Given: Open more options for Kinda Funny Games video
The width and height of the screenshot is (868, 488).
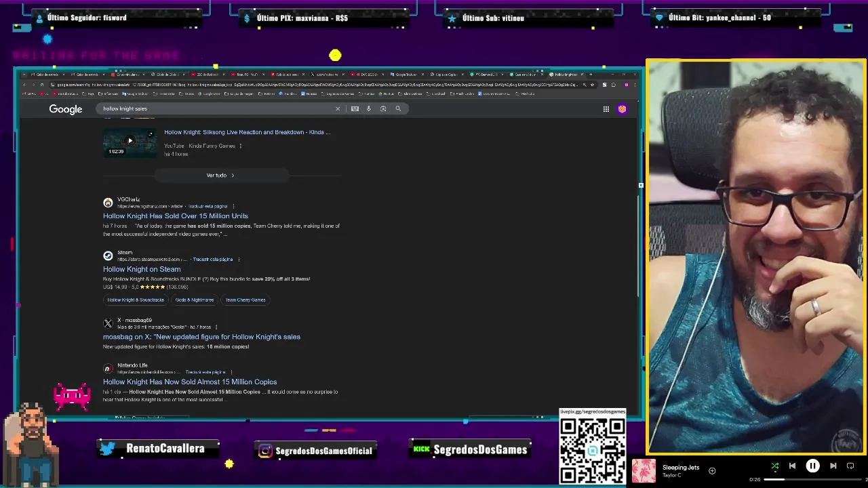Looking at the screenshot, I should click(x=240, y=146).
